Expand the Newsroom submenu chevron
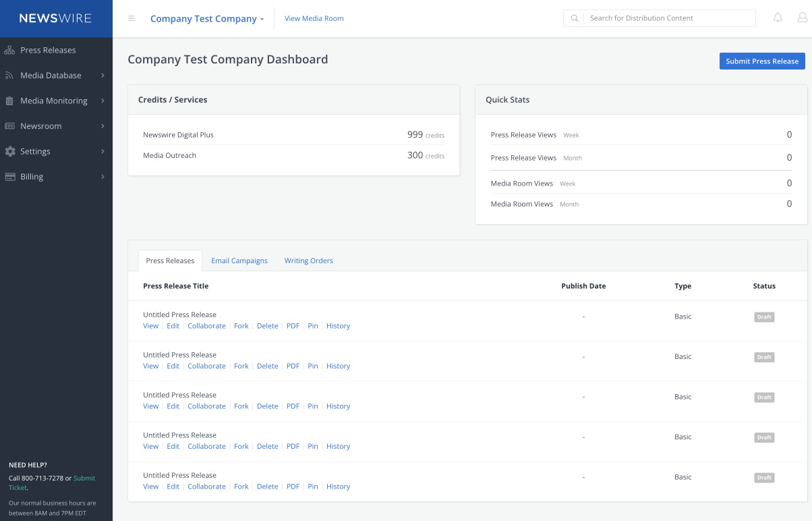 pos(103,126)
